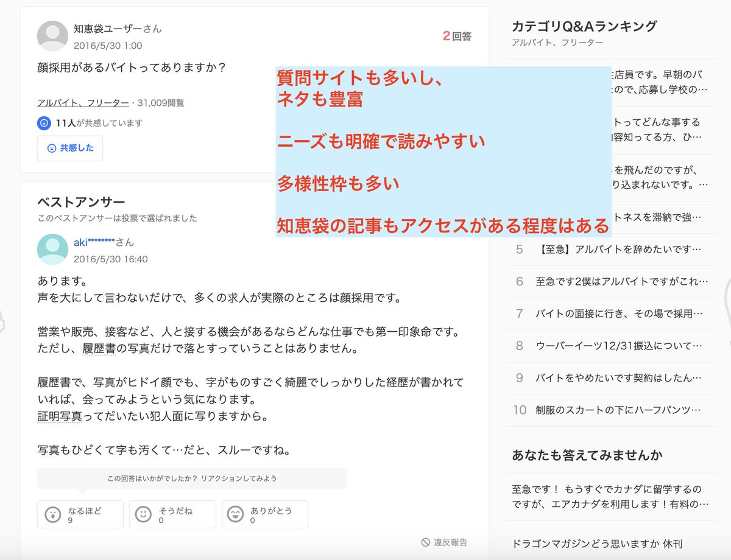The height and width of the screenshot is (560, 731).
Task: Open ranking item 9 バイトをやめたいです契約はしたん
Action: click(611, 378)
